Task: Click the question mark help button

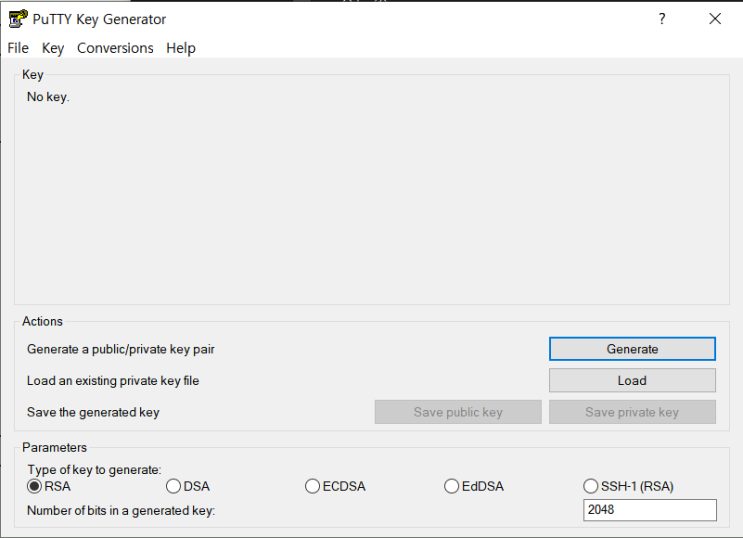Action: coord(662,19)
